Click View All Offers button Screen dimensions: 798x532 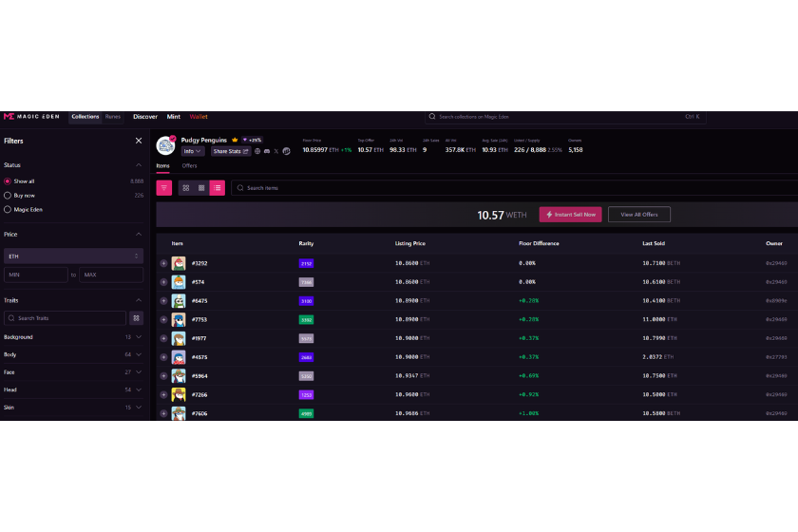click(x=639, y=215)
